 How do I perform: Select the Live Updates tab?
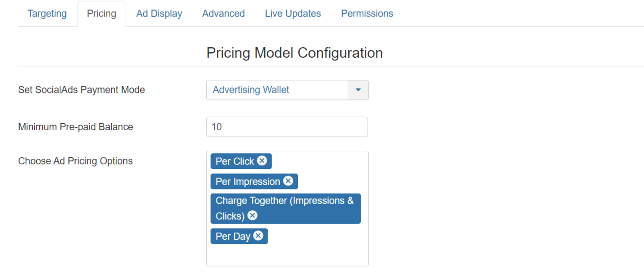293,14
